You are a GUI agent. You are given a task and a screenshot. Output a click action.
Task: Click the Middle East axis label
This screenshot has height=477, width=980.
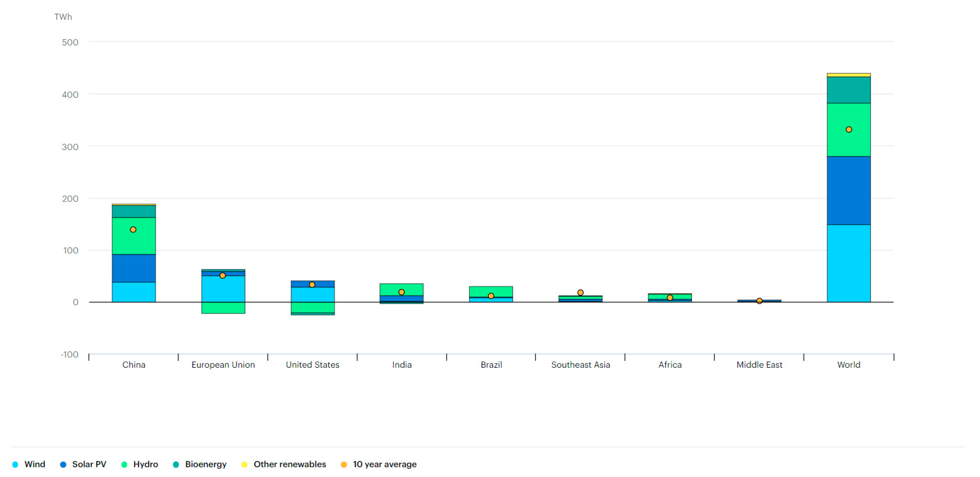coord(759,365)
